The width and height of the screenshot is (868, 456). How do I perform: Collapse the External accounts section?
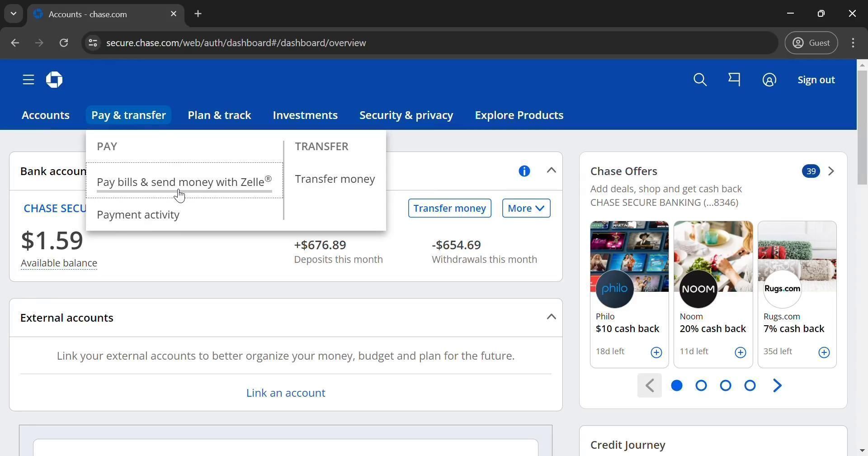pyautogui.click(x=551, y=317)
